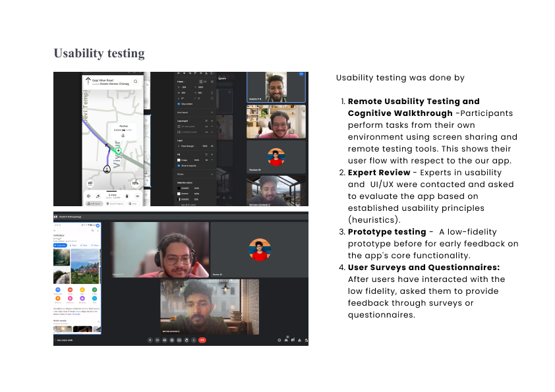Click the Expert Review list item heading

(379, 173)
